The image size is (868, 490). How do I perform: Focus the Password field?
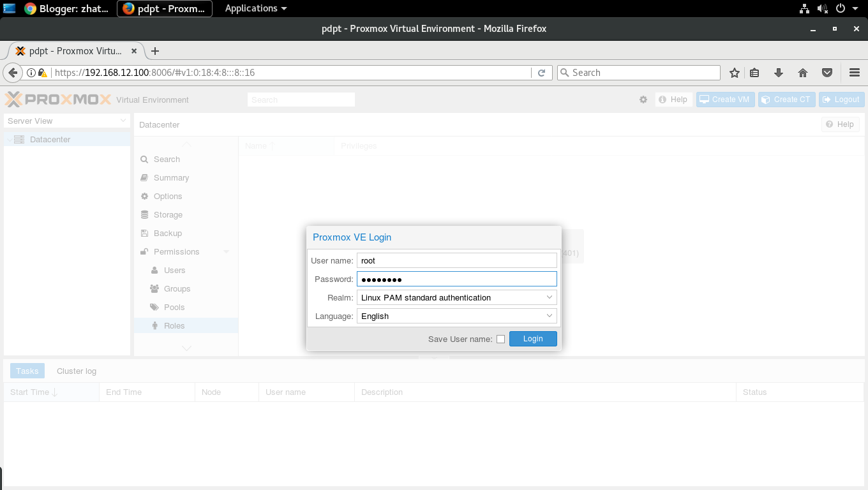pyautogui.click(x=457, y=279)
